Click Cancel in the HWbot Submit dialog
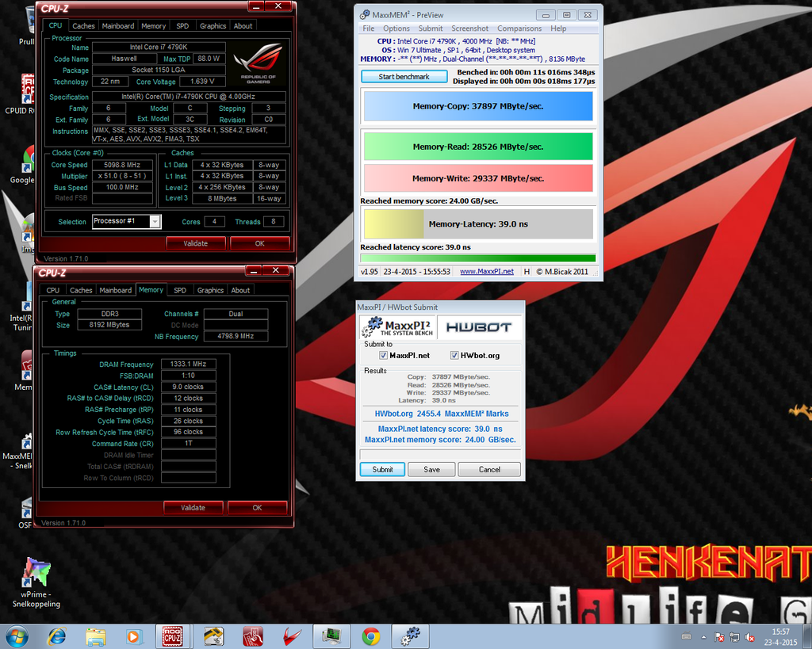The image size is (812, 649). pos(489,469)
